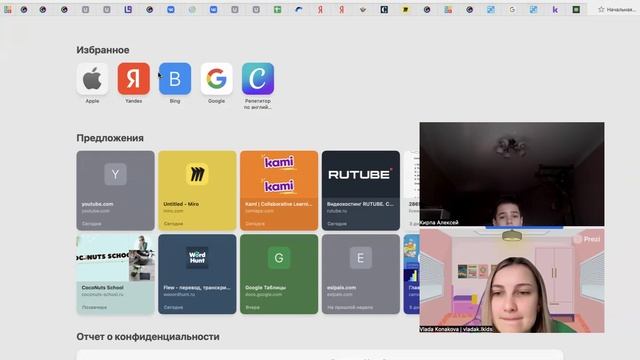Image resolution: width=640 pixels, height=360 pixels.
Task: Open the Yandex favorite icon
Action: [133, 79]
